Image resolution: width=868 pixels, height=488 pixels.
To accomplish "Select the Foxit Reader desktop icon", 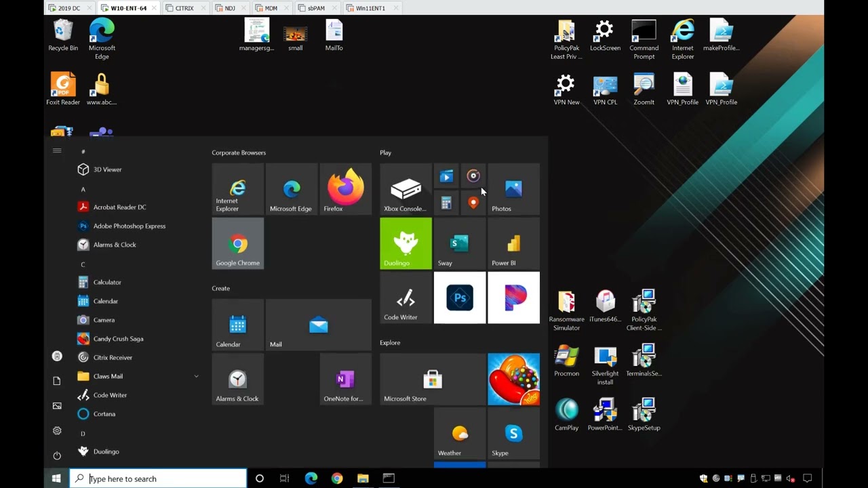I will click(63, 89).
